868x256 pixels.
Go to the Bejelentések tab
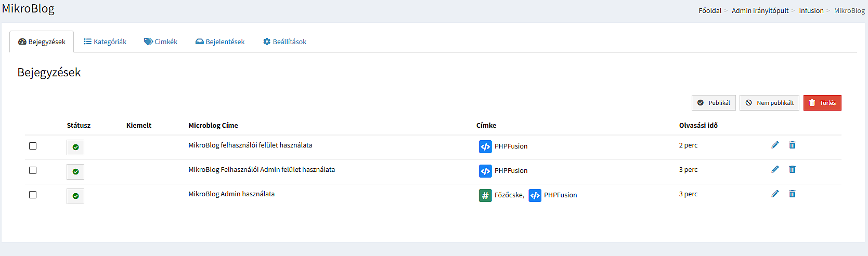click(x=220, y=42)
